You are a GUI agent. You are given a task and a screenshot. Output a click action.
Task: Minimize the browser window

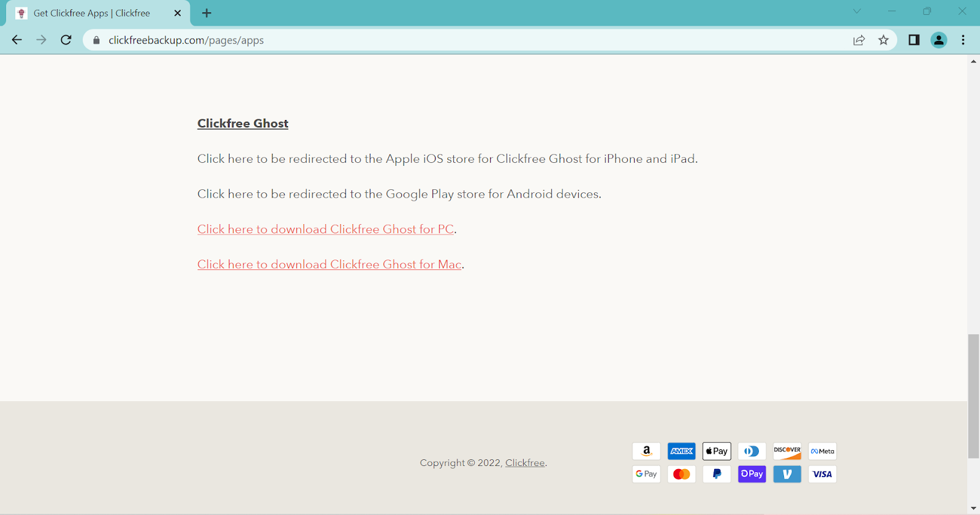(x=892, y=11)
